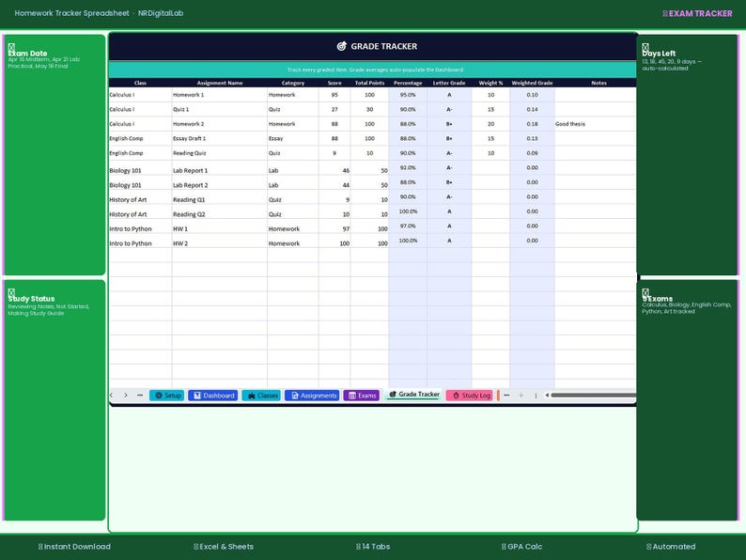Click score 27 in Quiz 1 row
This screenshot has width=746, height=560.
[334, 109]
